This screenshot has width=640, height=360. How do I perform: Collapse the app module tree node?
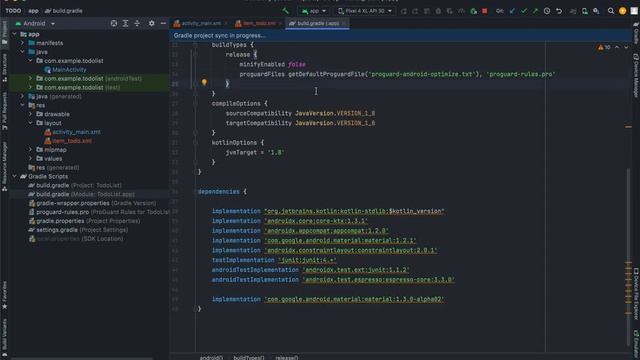pos(15,34)
